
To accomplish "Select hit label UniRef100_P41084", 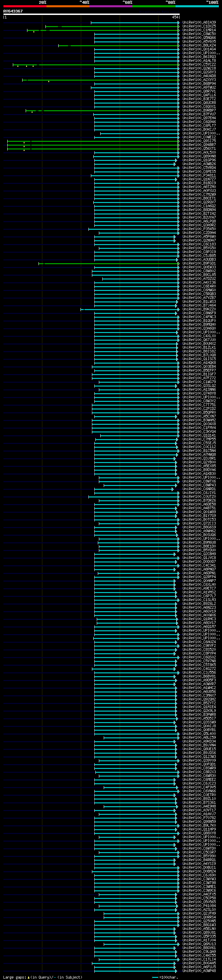I will (x=199, y=906).
